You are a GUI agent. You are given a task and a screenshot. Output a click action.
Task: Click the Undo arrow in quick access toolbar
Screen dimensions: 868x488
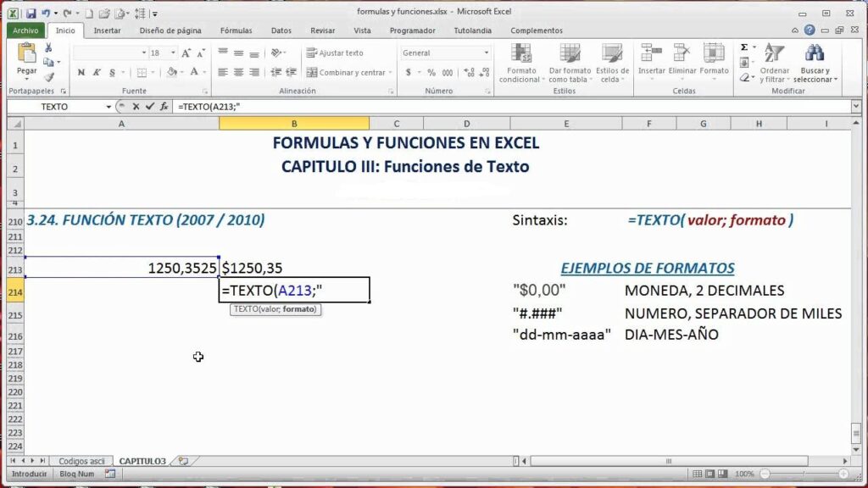(46, 14)
